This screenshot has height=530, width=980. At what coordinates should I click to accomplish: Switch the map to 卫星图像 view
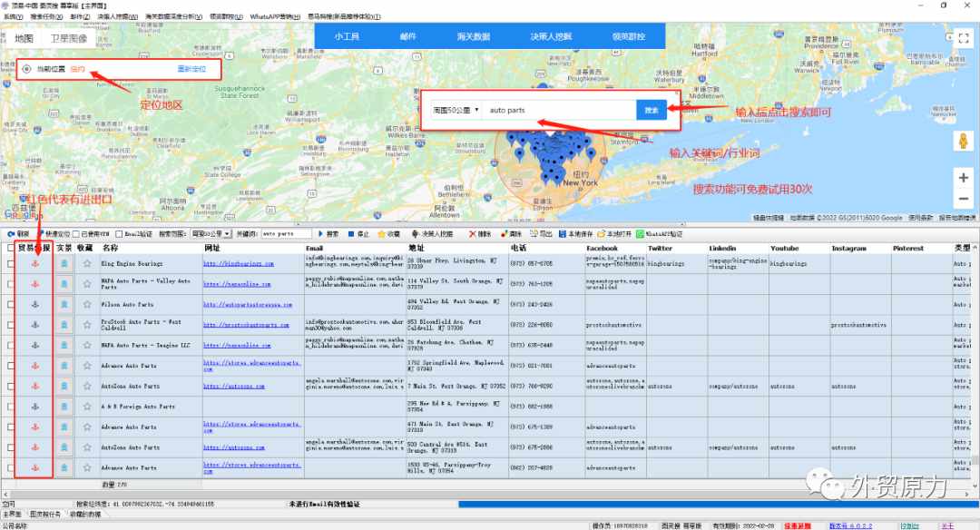coord(69,38)
